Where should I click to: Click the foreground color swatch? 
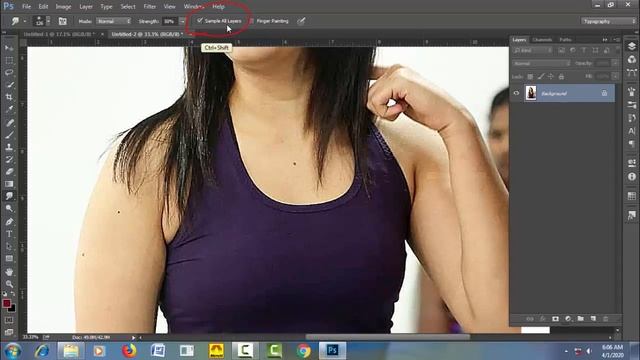(x=6, y=303)
